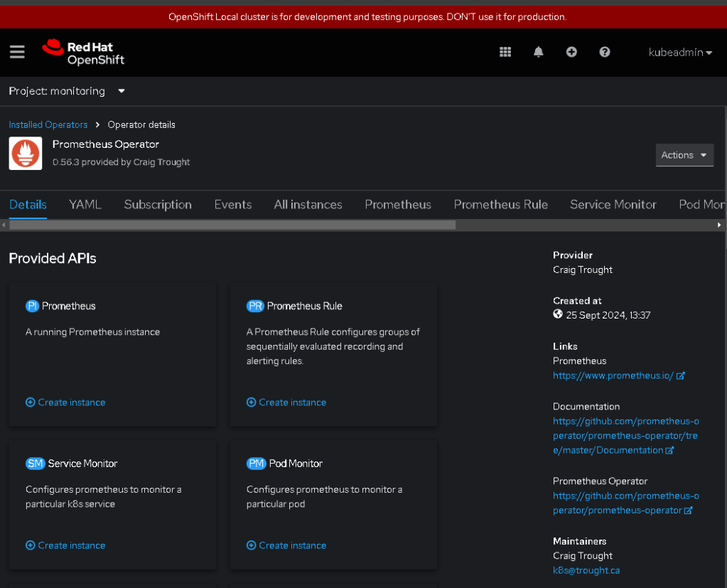Select the All instances tab
Screen dimensions: 727x588
pos(308,205)
